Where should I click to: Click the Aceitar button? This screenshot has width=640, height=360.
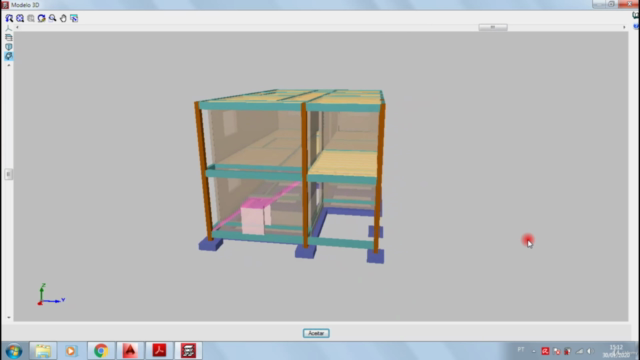316,333
